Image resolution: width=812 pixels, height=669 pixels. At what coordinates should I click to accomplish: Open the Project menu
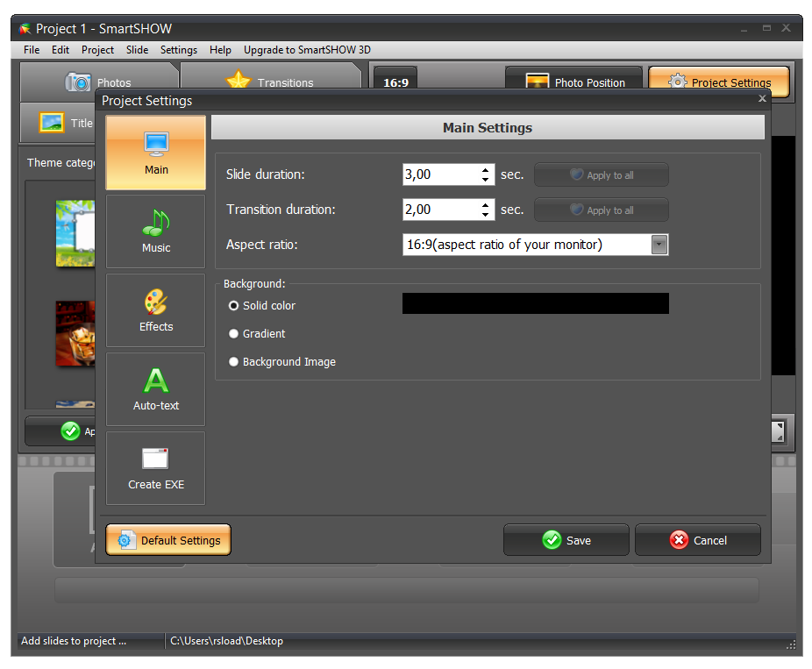[x=97, y=50]
